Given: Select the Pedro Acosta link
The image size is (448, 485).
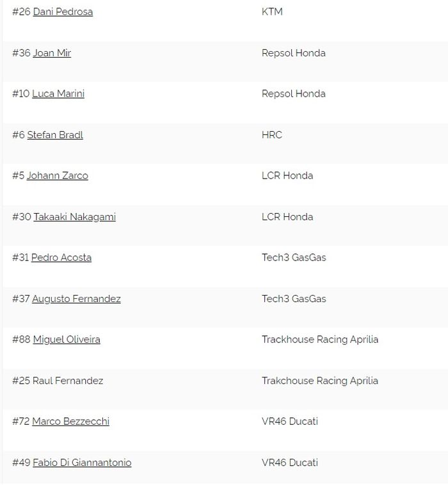Looking at the screenshot, I should [x=61, y=257].
